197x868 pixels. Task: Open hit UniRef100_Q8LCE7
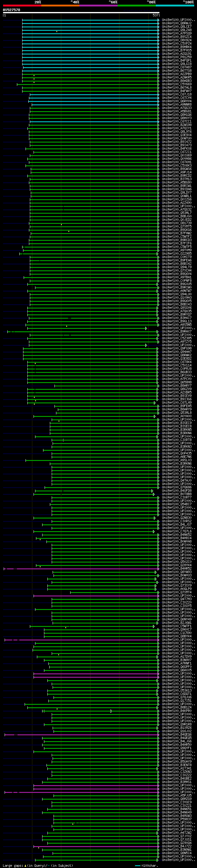[x=177, y=26]
